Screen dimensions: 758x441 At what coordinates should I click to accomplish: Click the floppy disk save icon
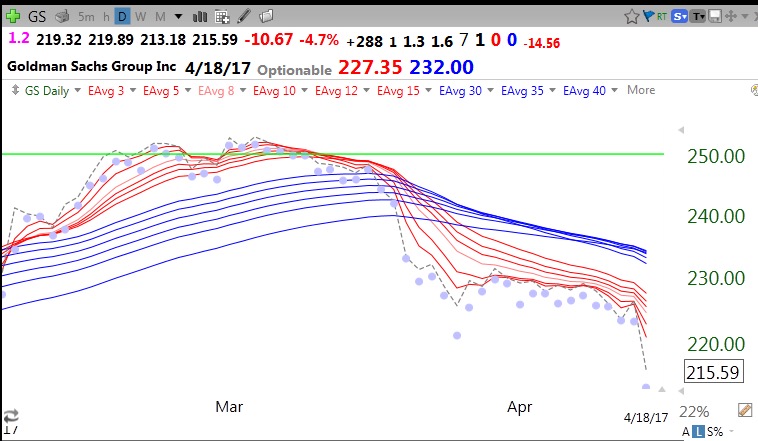(714, 17)
